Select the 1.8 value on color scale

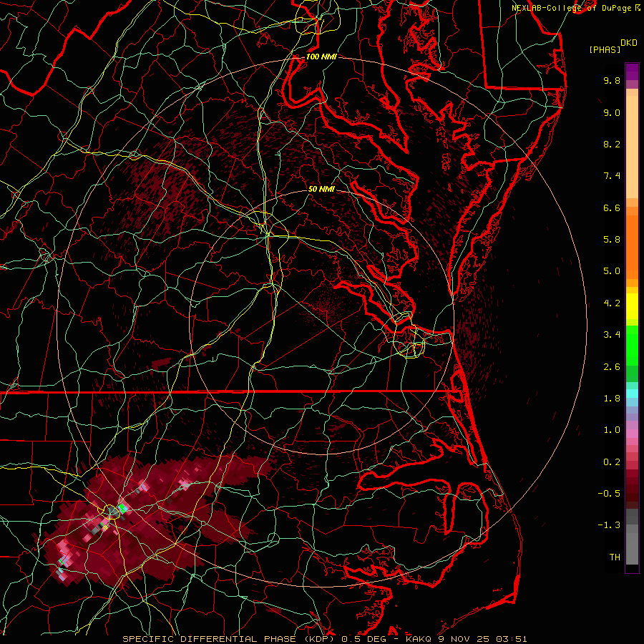tap(612, 399)
